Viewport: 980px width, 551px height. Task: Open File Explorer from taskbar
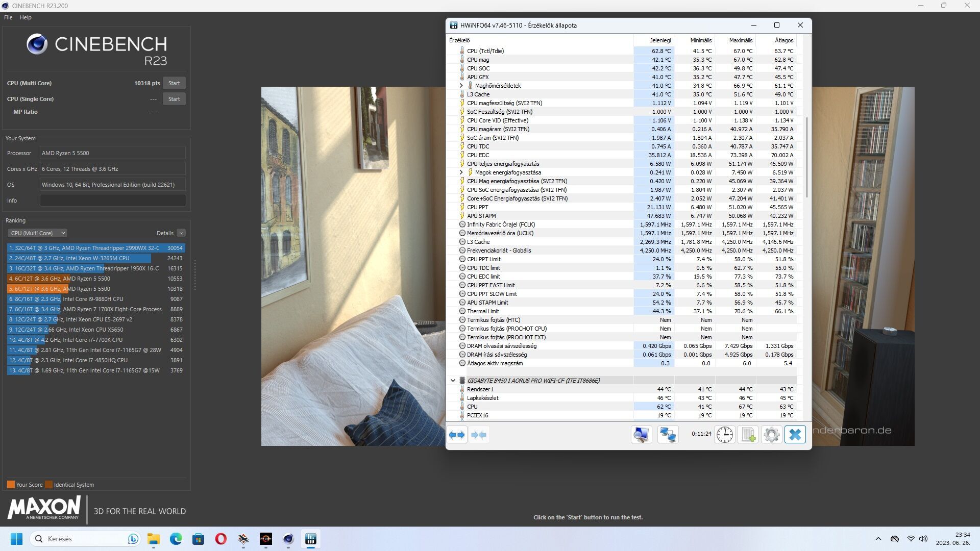(x=153, y=539)
